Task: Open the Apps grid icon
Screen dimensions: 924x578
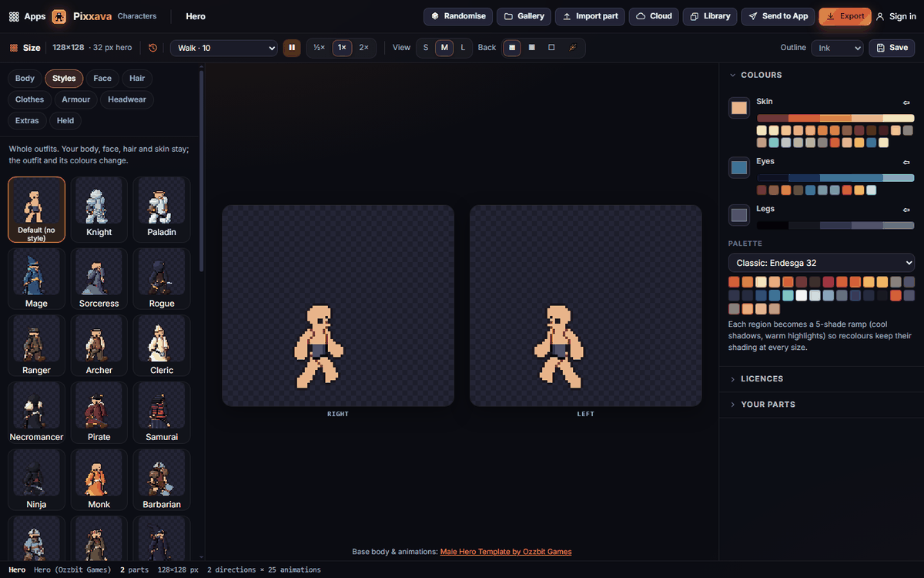Action: click(x=14, y=16)
